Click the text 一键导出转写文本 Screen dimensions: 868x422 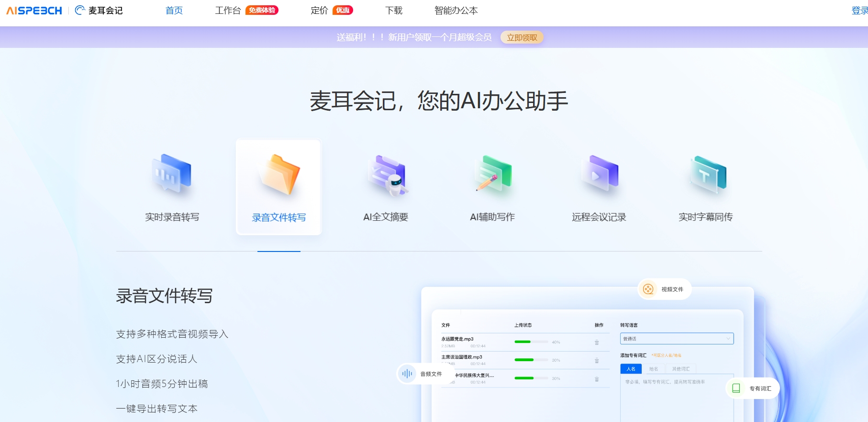(156, 409)
